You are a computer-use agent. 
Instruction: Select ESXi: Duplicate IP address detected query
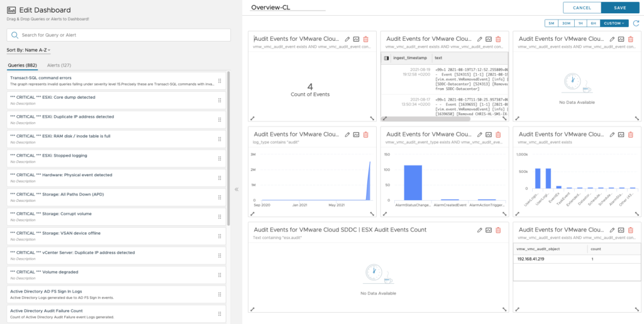click(116, 120)
